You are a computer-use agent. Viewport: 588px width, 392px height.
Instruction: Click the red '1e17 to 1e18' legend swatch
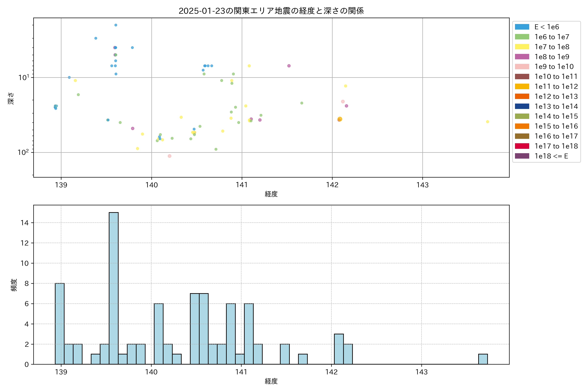[x=522, y=146]
